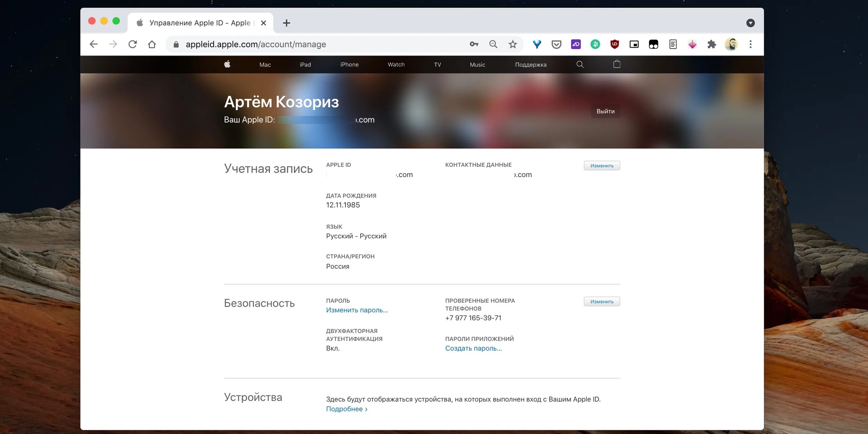
Task: Reload the page with the refresh button
Action: [x=133, y=44]
